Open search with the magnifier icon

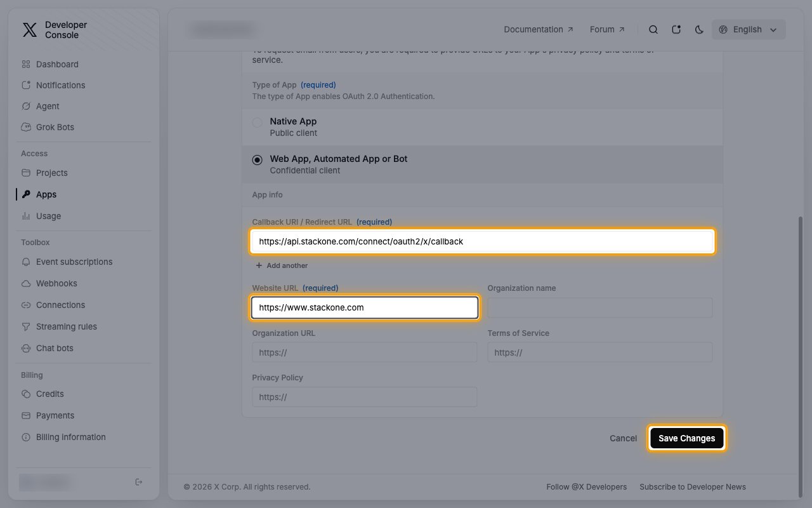(x=653, y=29)
